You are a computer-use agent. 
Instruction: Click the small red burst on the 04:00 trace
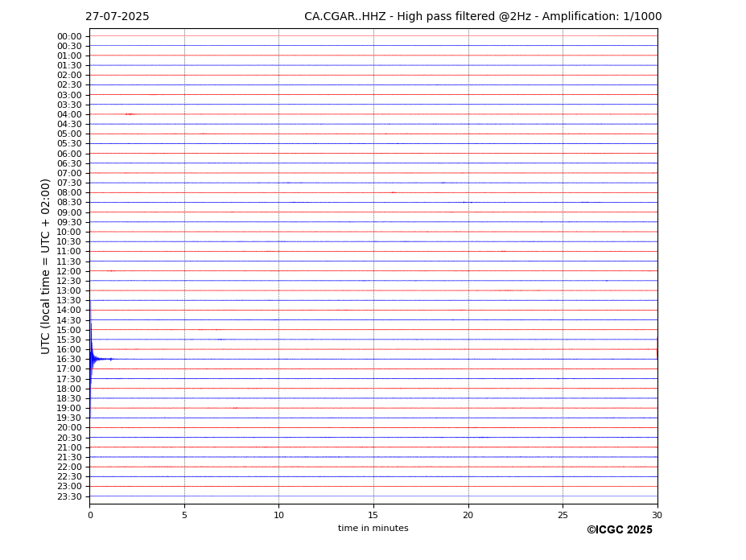(130, 114)
